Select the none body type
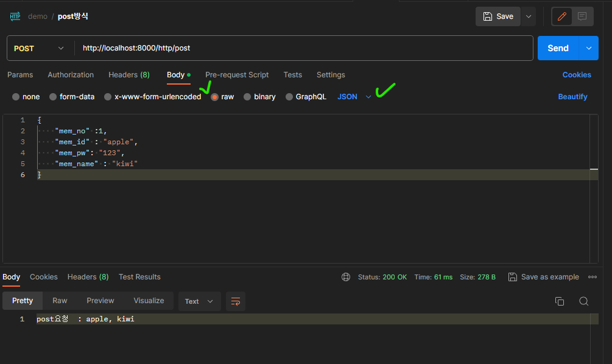 click(26, 97)
